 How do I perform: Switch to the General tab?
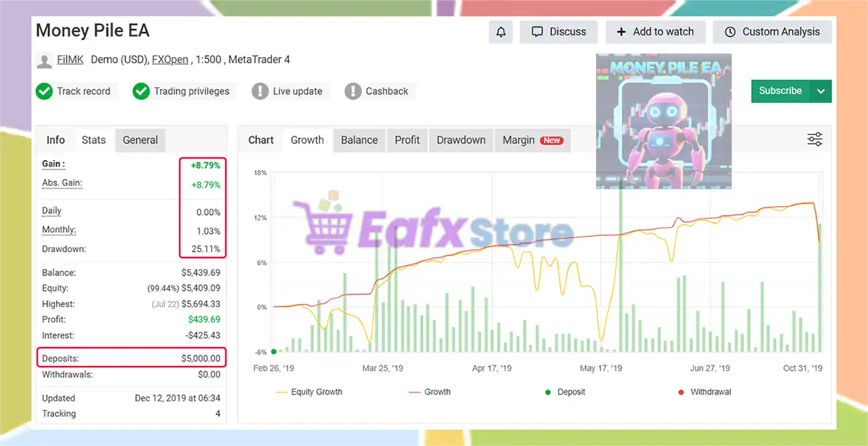point(140,140)
